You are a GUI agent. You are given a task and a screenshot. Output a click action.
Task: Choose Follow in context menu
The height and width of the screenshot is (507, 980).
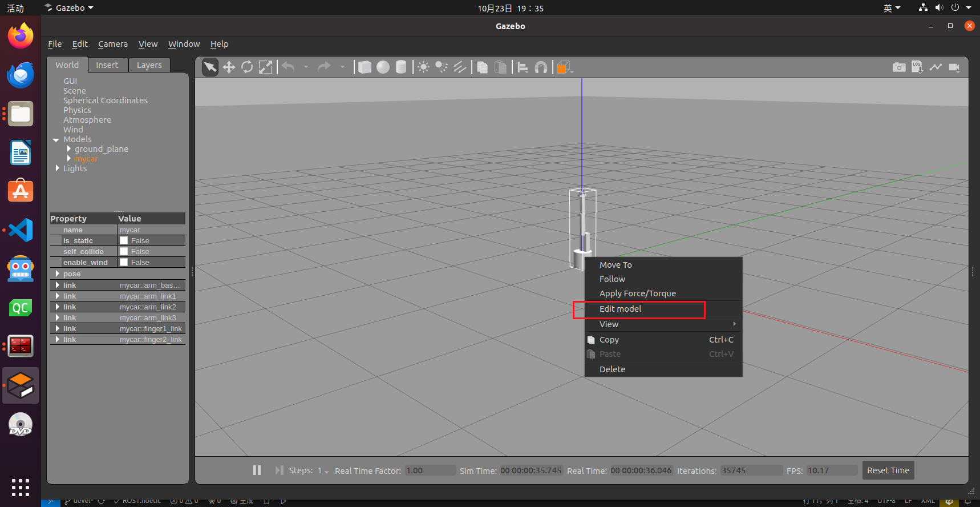[663, 279]
